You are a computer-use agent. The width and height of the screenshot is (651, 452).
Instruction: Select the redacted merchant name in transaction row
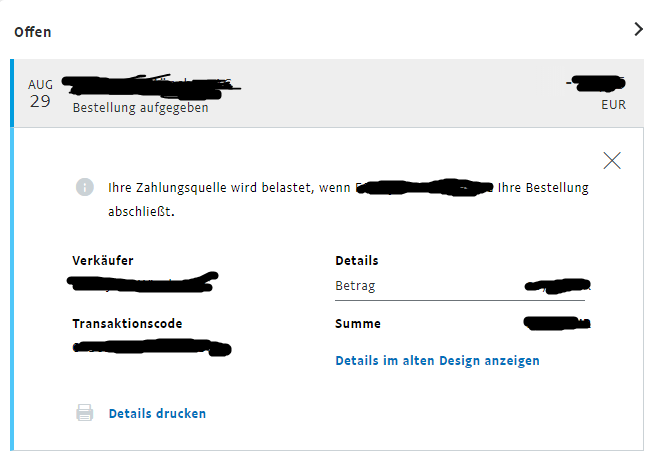pyautogui.click(x=152, y=86)
